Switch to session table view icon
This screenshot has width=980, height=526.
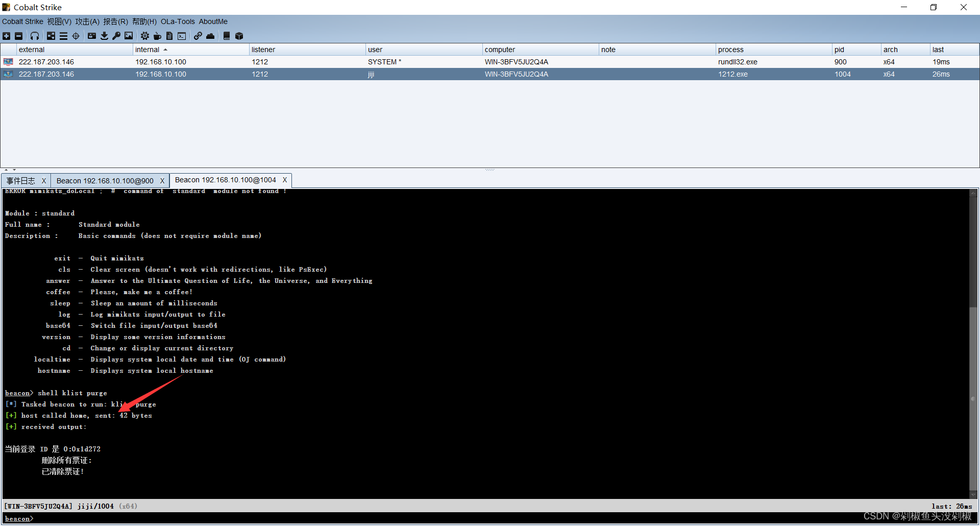coord(63,36)
